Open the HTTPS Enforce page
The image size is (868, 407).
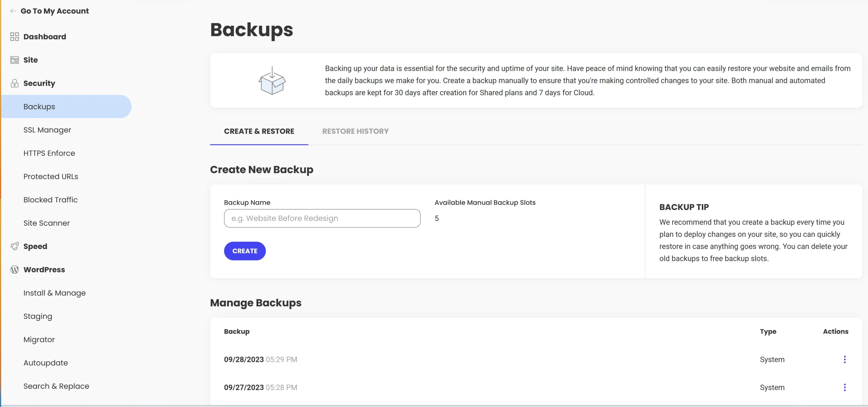coord(49,153)
